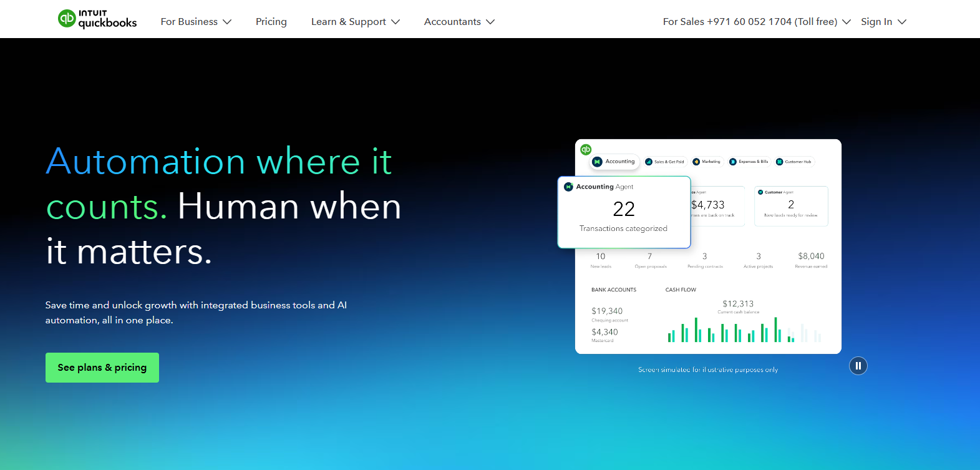Image resolution: width=980 pixels, height=470 pixels.
Task: Select the Customer Hub tab
Action: [794, 162]
